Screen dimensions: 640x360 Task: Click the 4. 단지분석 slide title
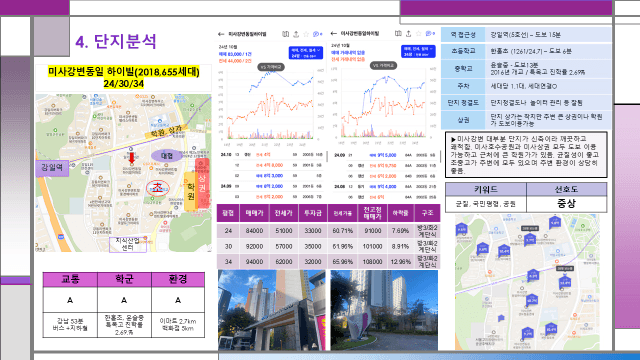116,42
